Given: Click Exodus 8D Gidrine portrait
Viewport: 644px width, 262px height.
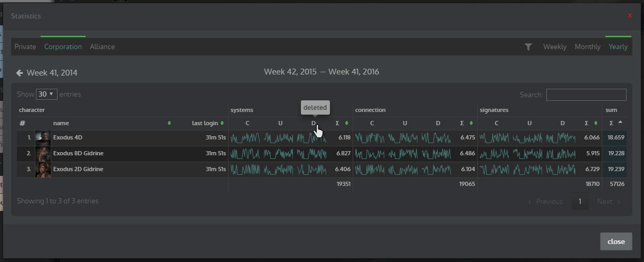Looking at the screenshot, I should [x=43, y=154].
